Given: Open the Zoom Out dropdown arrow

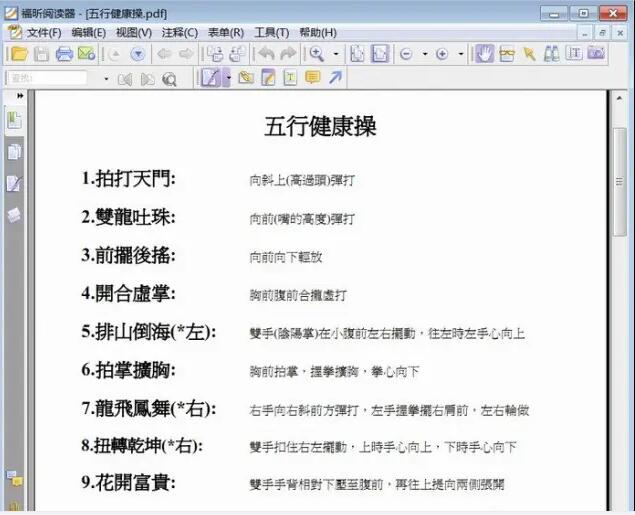Looking at the screenshot, I should (x=425, y=54).
